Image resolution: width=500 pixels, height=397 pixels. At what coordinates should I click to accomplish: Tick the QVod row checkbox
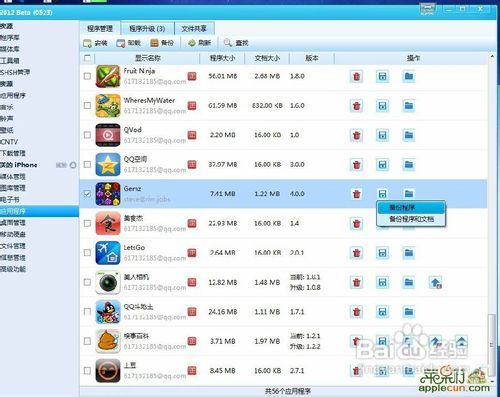(x=87, y=135)
